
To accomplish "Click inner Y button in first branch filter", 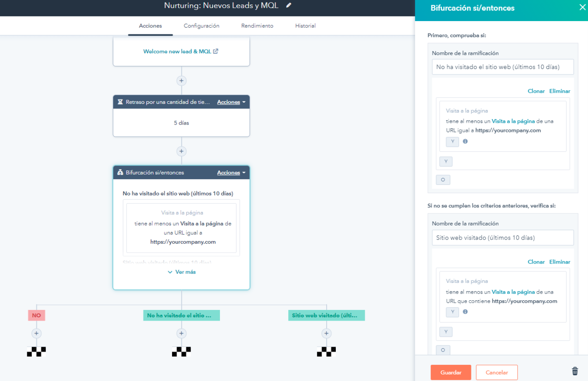I will point(452,141).
